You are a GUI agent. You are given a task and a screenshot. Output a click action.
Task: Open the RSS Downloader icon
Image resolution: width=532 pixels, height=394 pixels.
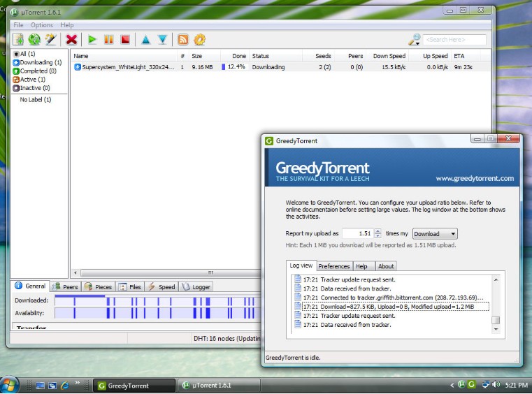pos(183,40)
